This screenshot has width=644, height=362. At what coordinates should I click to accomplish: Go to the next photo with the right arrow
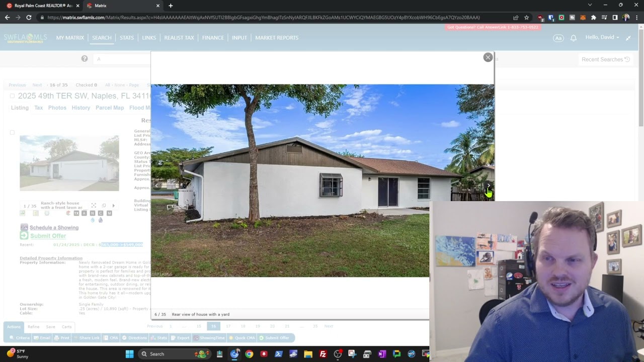pos(488,186)
